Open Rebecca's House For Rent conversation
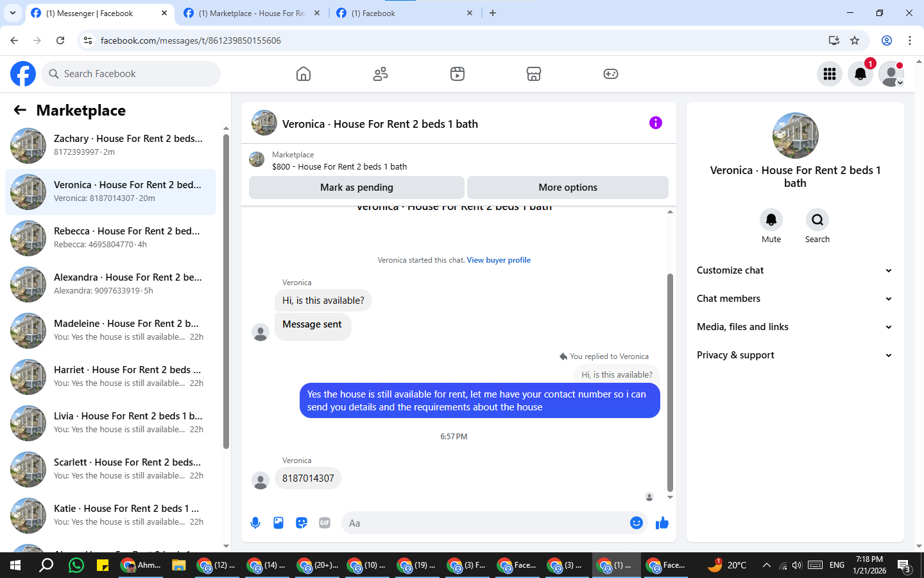Screen dimensions: 924x578 [111, 238]
